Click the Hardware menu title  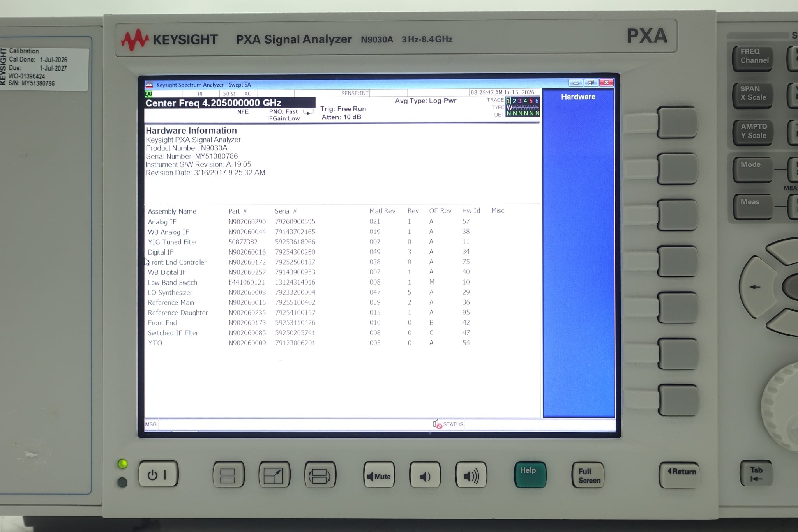(x=578, y=97)
